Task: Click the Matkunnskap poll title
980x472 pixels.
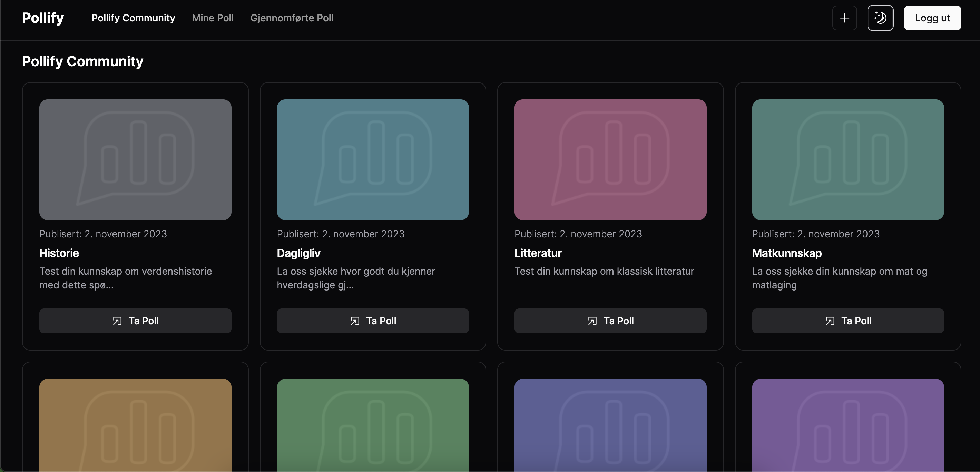Action: pyautogui.click(x=787, y=253)
